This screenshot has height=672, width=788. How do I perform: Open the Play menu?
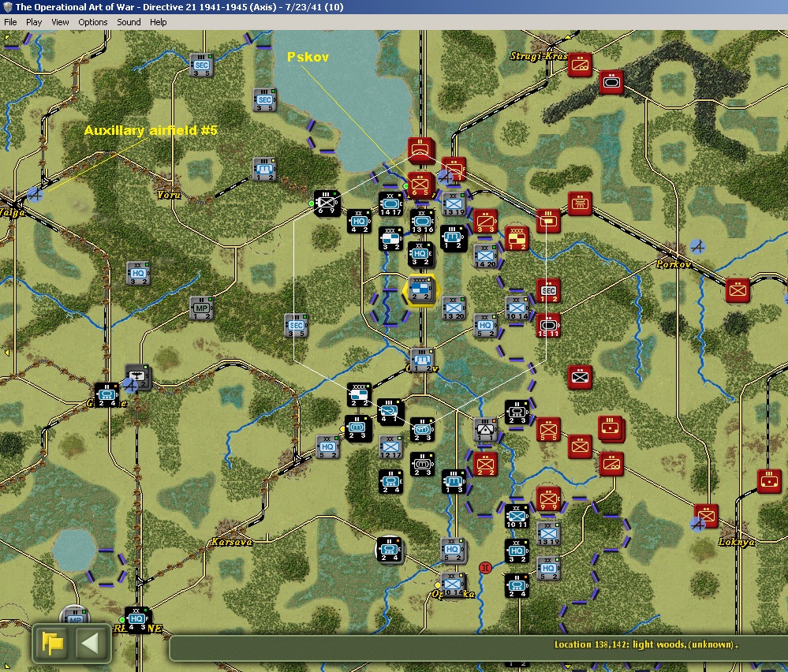pyautogui.click(x=34, y=22)
